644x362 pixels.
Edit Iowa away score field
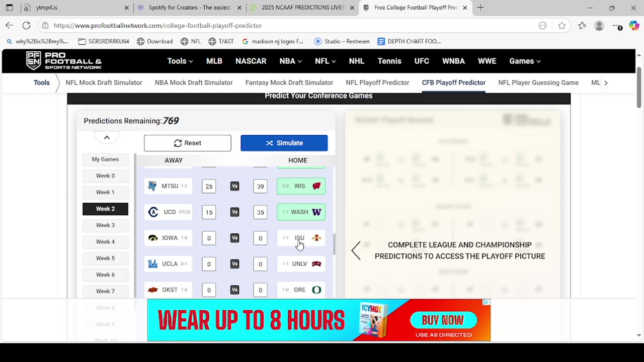pyautogui.click(x=209, y=238)
